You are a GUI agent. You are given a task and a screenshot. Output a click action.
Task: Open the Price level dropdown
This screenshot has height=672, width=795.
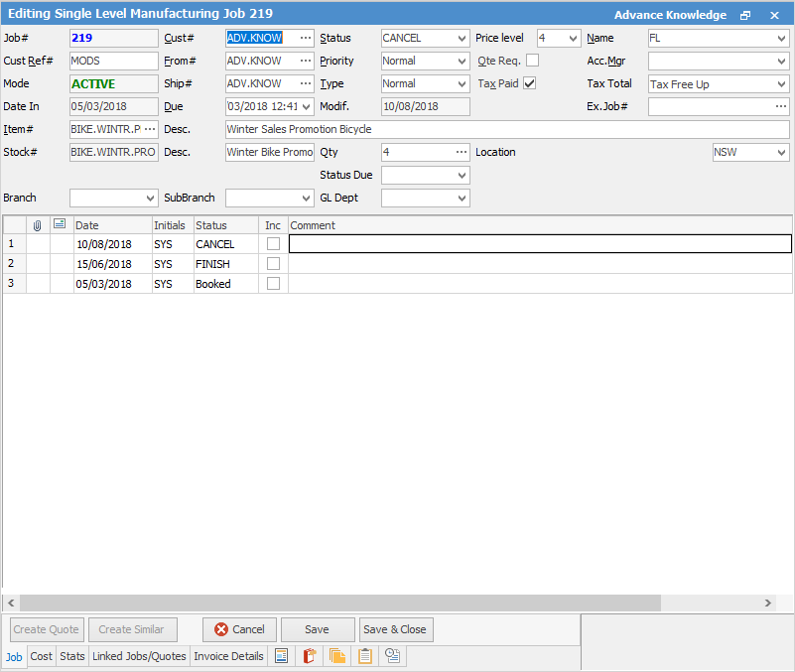pyautogui.click(x=573, y=38)
